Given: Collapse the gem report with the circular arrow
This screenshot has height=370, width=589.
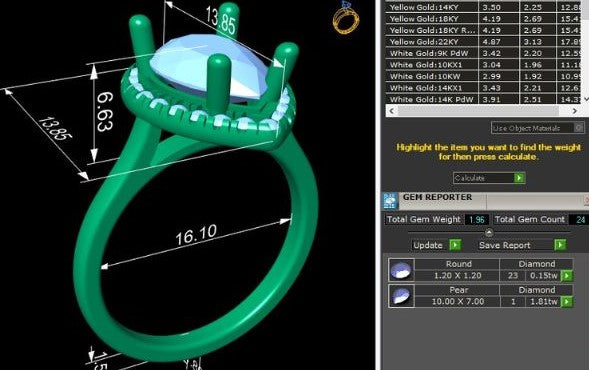Looking at the screenshot, I should (x=488, y=233).
